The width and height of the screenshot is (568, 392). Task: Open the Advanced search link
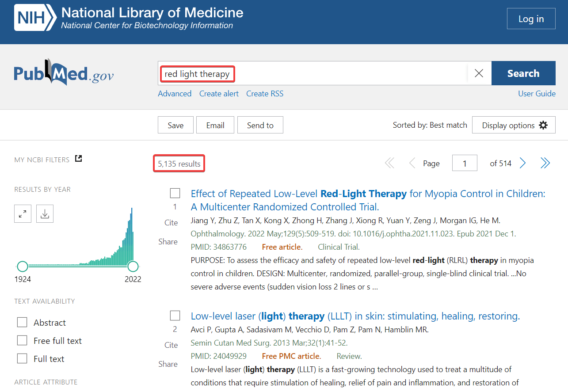click(x=175, y=94)
